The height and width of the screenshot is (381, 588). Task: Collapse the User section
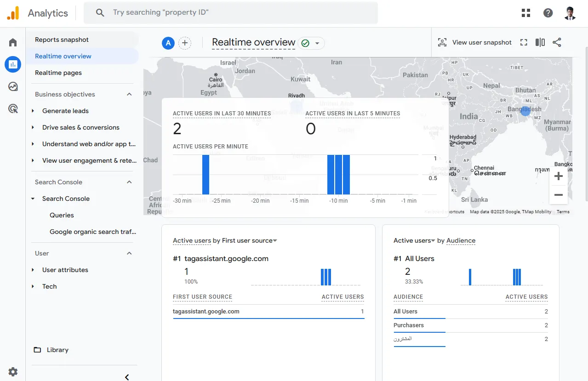(x=129, y=253)
